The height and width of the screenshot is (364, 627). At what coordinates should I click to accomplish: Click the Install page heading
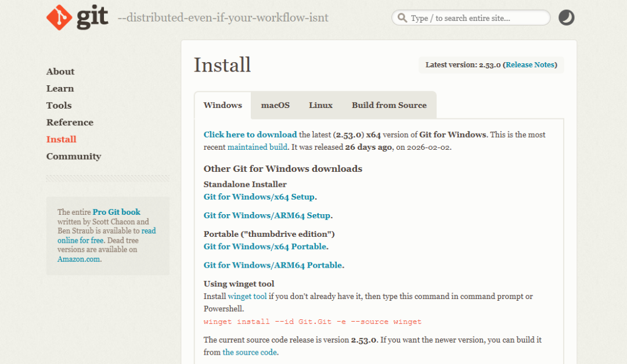tap(222, 65)
